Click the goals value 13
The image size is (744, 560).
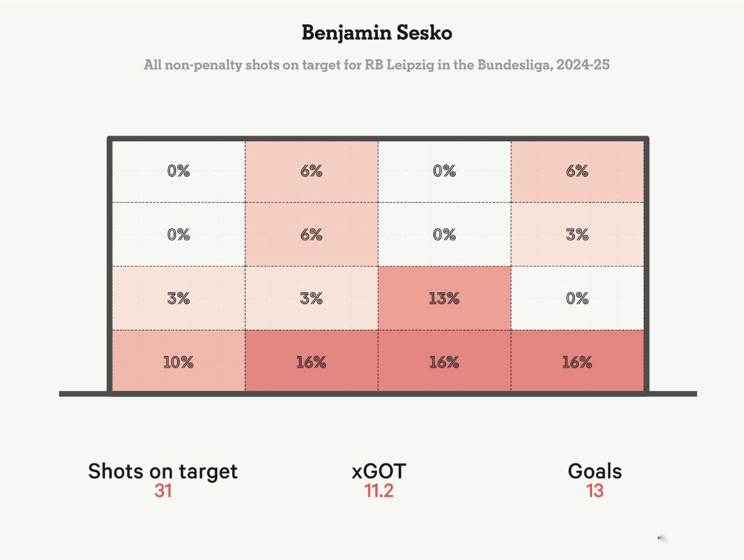[x=594, y=491]
